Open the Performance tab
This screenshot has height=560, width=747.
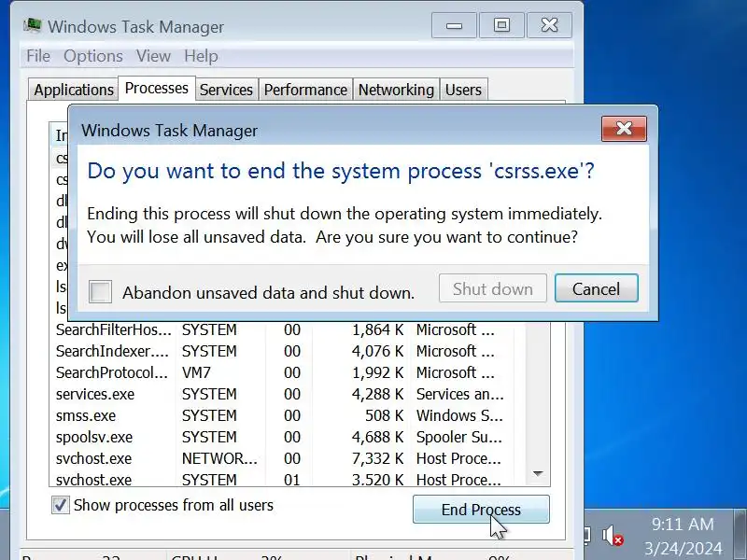point(305,90)
